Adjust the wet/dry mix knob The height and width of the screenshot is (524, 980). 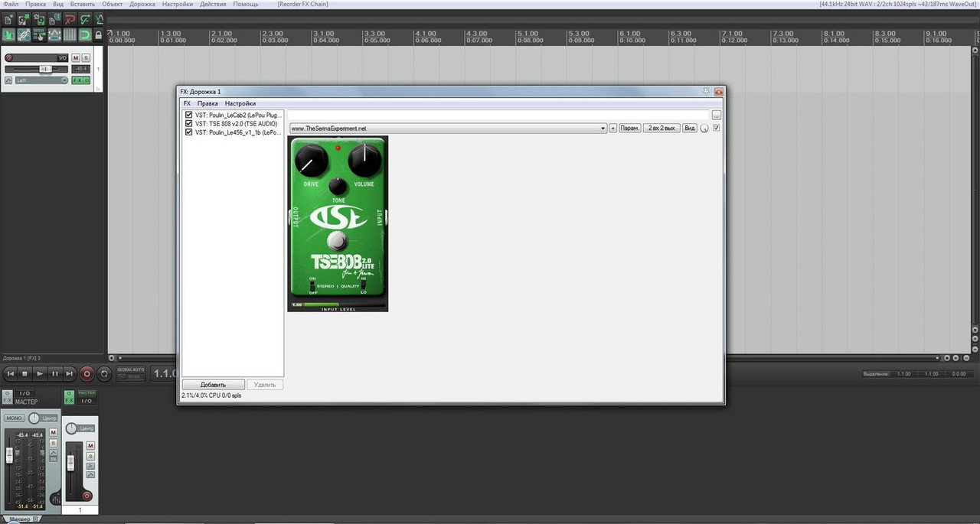click(x=704, y=128)
